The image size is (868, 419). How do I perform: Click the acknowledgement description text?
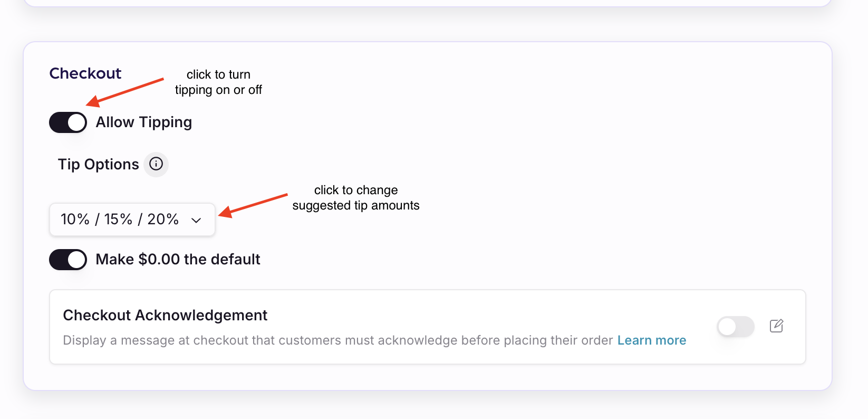[x=337, y=340]
